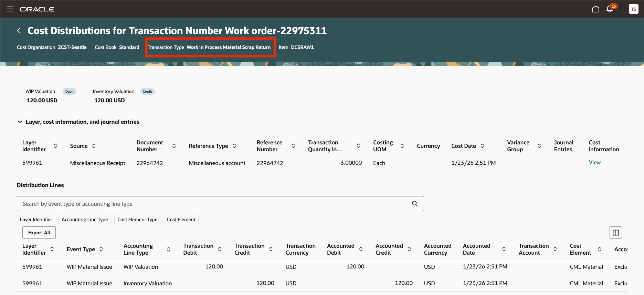Click the Debit badge beside WIP Valuation
Viewport: 644px width, 295px height.
coord(70,91)
